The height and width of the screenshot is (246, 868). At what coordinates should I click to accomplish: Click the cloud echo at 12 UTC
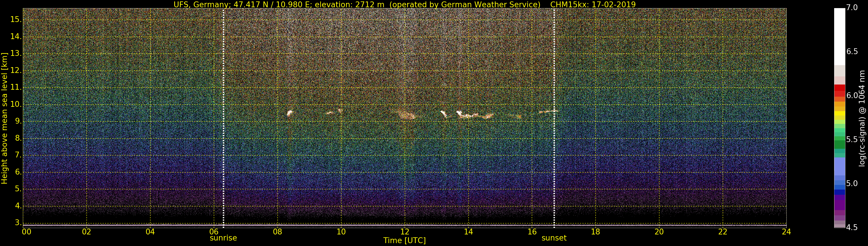coord(407,115)
